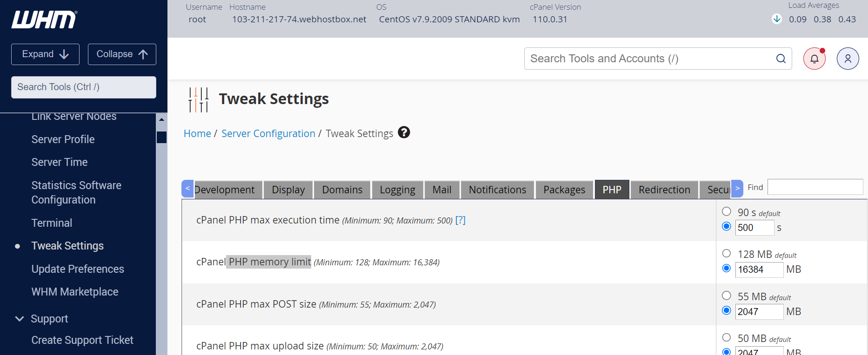
Task: Select the 55 MB default POST size
Action: click(726, 296)
